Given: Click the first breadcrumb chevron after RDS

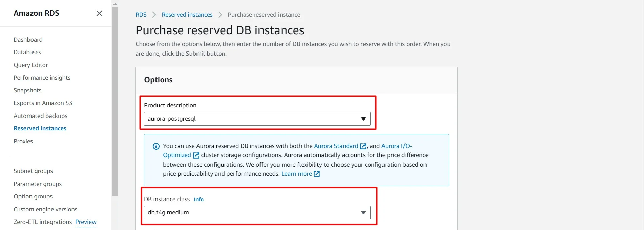Looking at the screenshot, I should click(154, 15).
